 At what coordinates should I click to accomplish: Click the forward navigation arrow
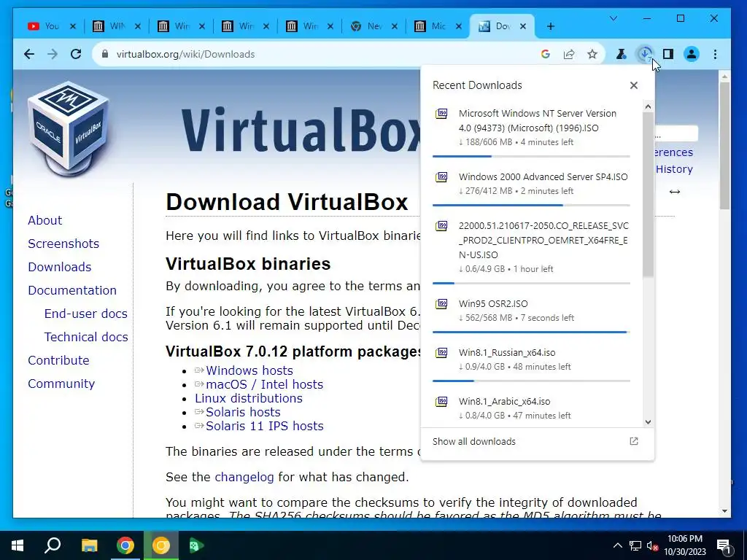(53, 54)
